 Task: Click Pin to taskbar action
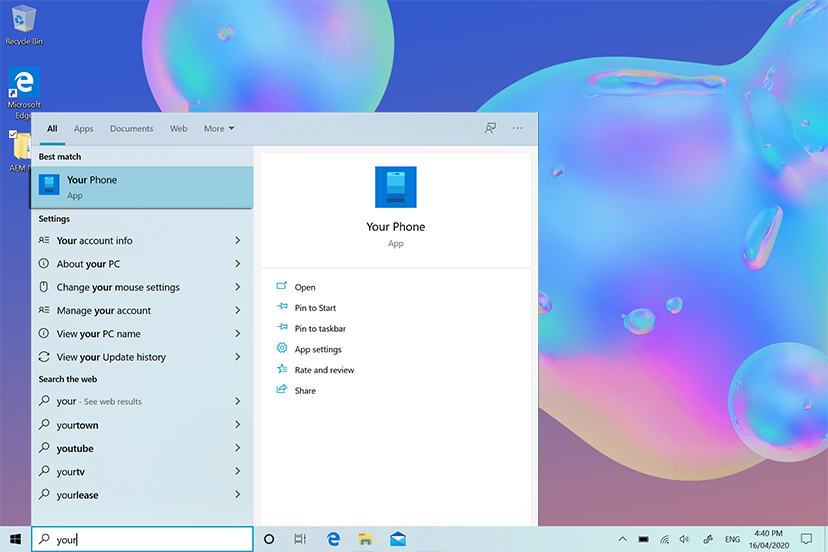coord(320,328)
